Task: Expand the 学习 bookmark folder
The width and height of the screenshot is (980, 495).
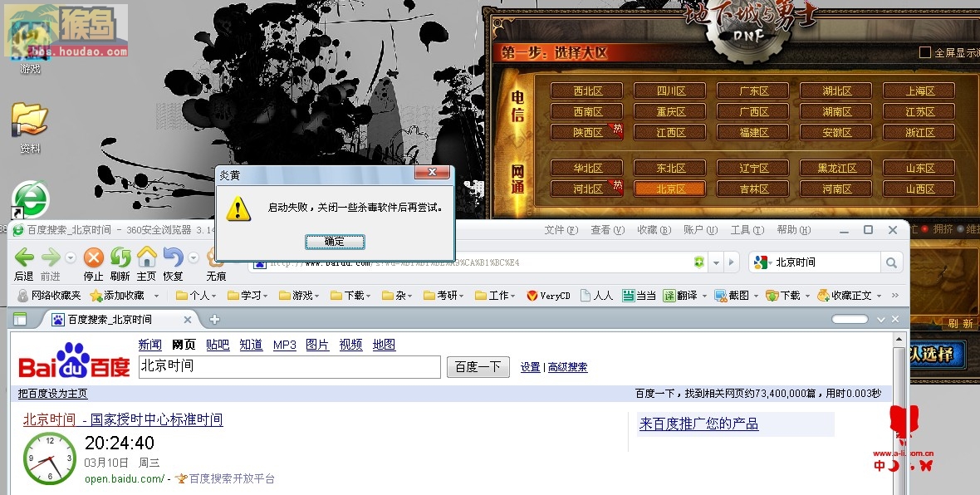Action: pos(247,295)
